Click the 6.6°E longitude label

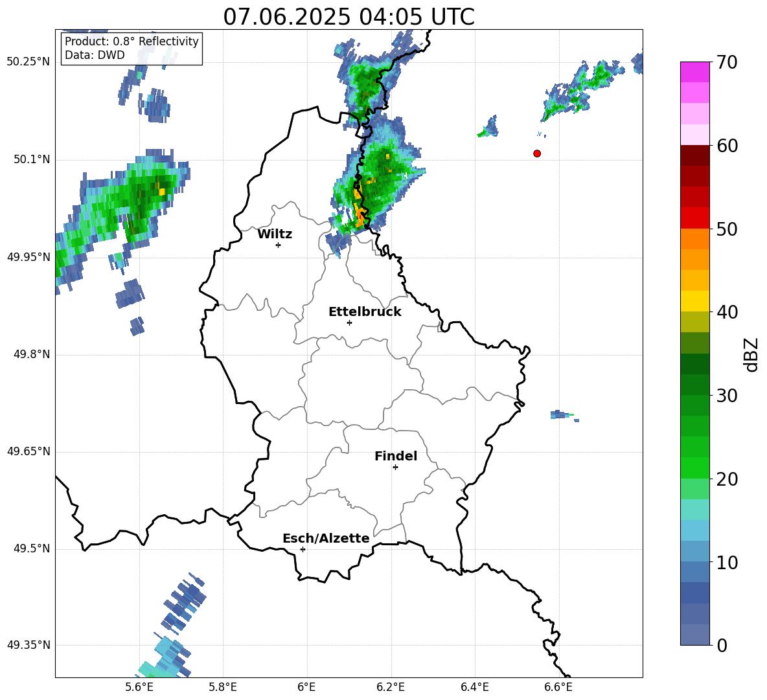coord(558,687)
